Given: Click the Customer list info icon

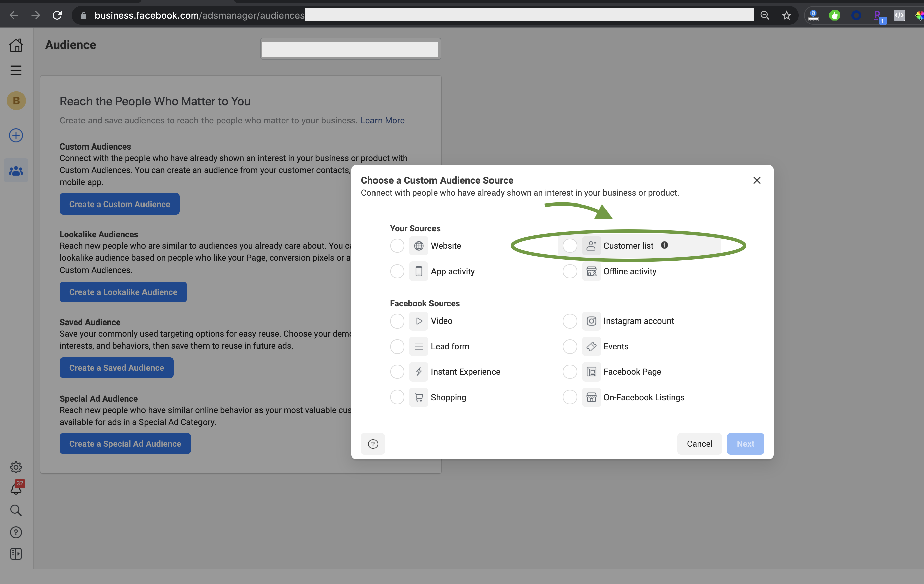Looking at the screenshot, I should tap(664, 245).
